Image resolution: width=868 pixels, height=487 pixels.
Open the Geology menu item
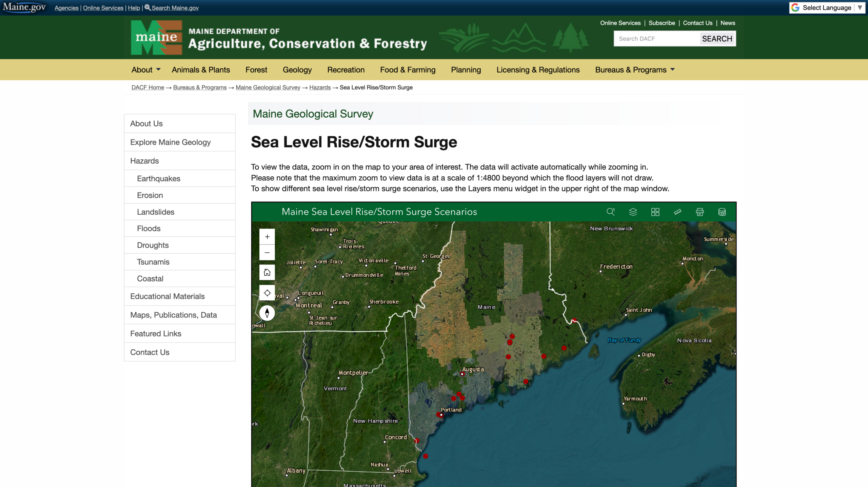tap(297, 70)
